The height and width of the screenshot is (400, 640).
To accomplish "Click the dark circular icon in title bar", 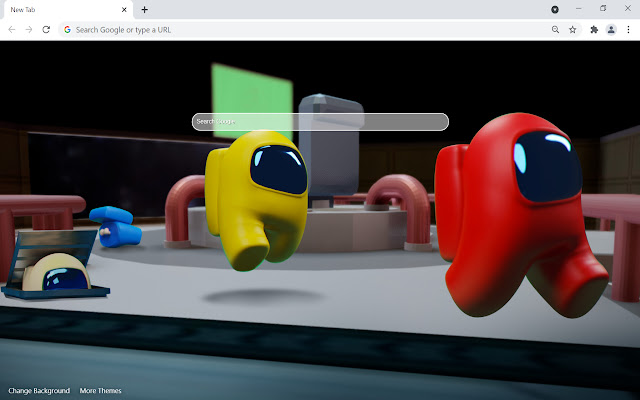I will pos(555,9).
